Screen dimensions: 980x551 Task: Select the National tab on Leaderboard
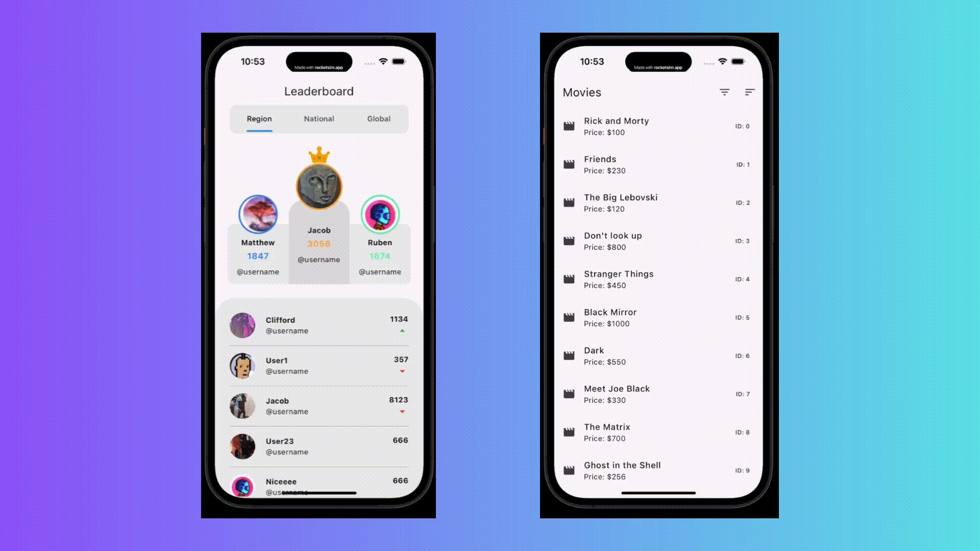[x=318, y=118]
